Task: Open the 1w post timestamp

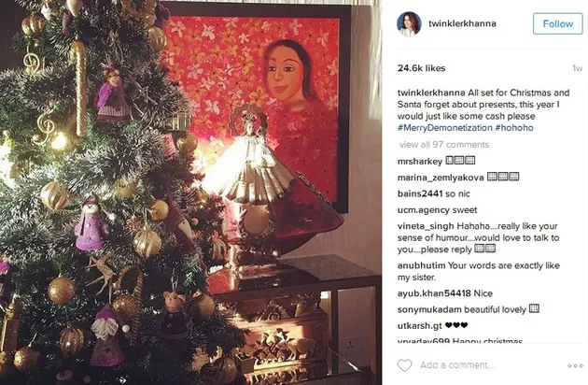Action: (578, 68)
